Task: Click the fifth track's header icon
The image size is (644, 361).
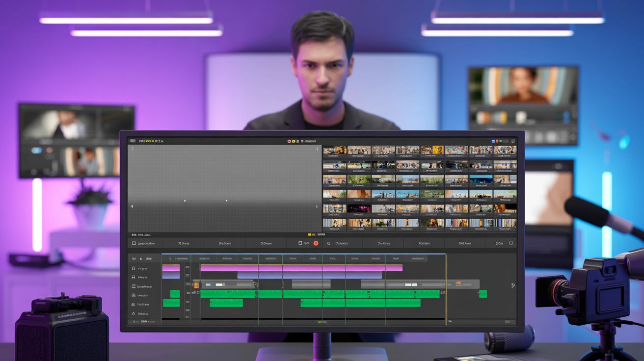Action: pos(134,305)
